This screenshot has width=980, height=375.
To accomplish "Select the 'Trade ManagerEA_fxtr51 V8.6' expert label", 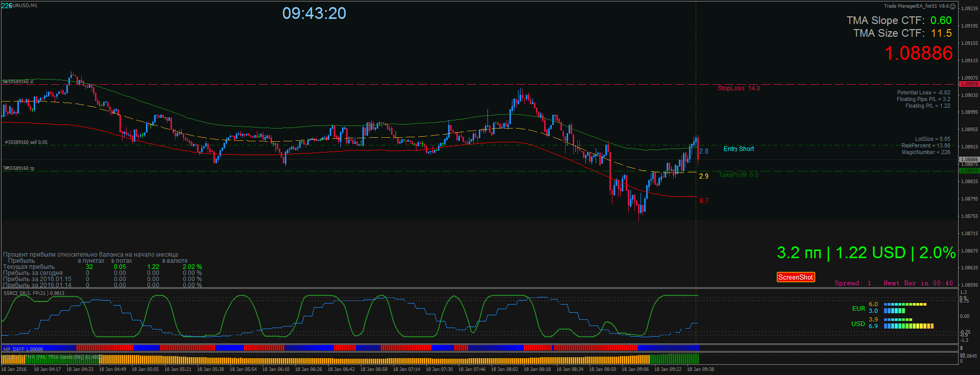I will click(916, 6).
